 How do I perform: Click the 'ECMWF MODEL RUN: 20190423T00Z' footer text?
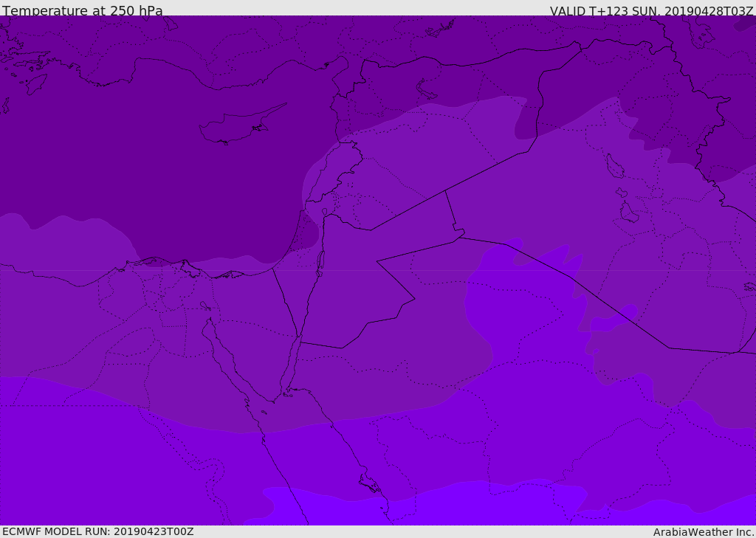click(98, 531)
